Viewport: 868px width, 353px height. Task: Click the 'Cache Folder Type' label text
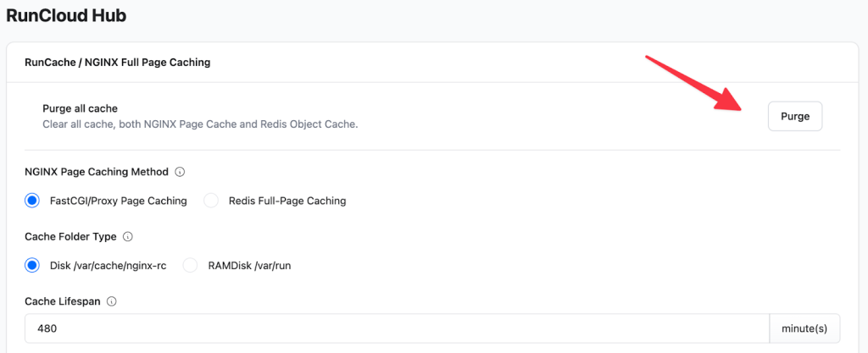[71, 237]
